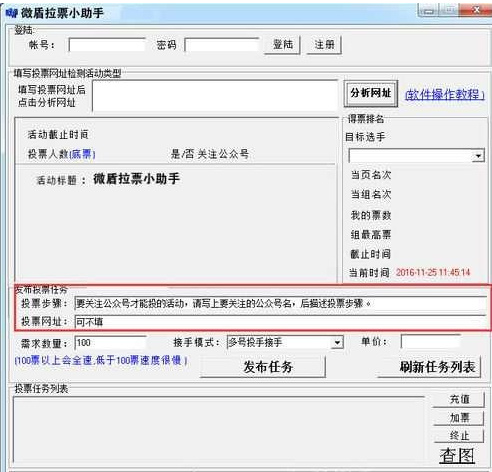
Task: Click inside the 投票任务列表 list box
Action: coord(219,429)
